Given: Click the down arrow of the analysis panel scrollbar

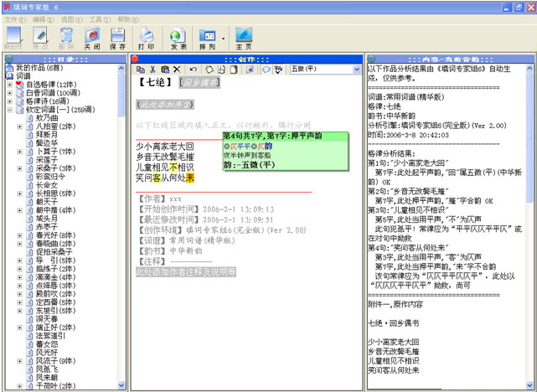Looking at the screenshot, I should point(529,385).
